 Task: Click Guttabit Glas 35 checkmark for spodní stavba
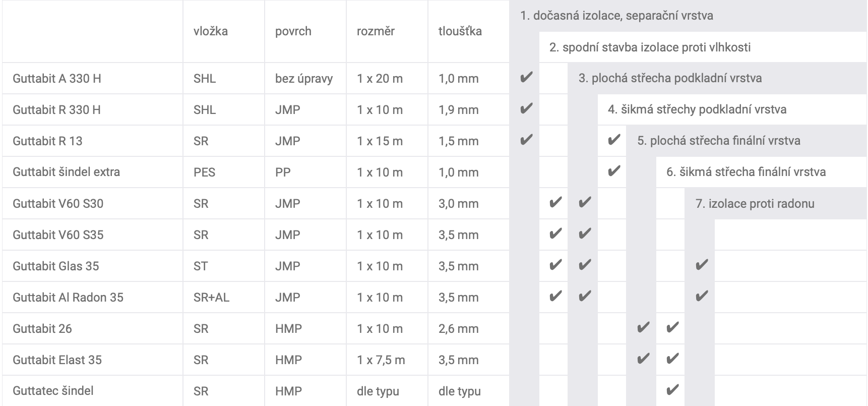click(555, 265)
